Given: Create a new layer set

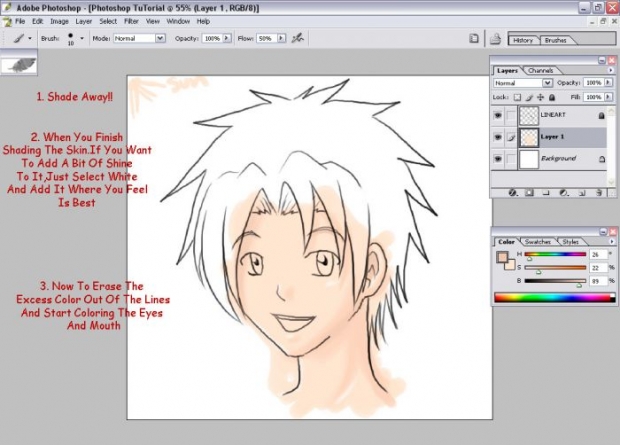Looking at the screenshot, I should pos(546,193).
